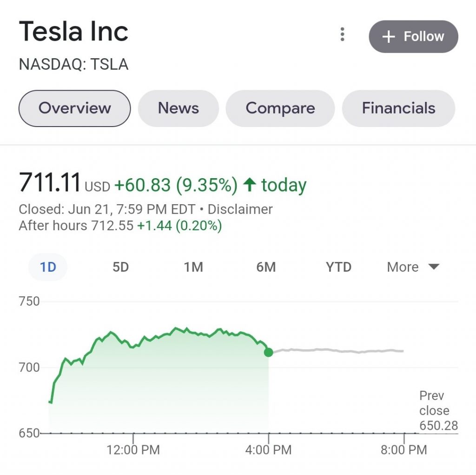Go to the Financials tab

click(x=398, y=108)
